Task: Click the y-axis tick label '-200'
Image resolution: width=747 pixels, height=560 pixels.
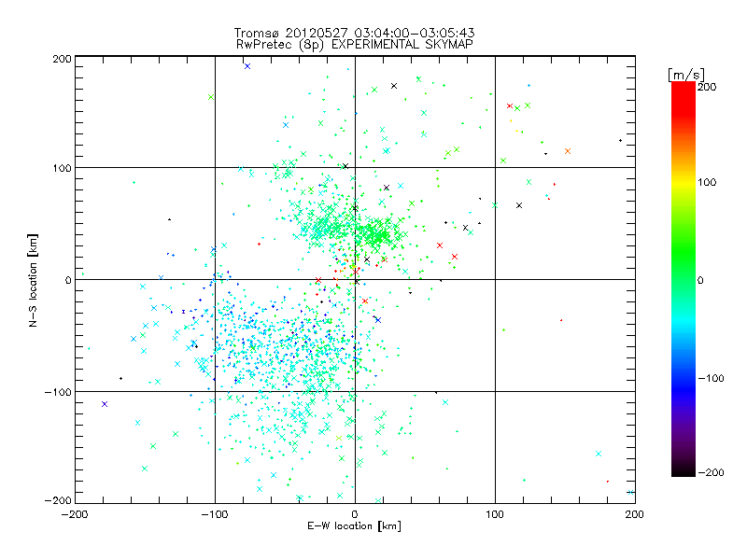Action: [58, 500]
